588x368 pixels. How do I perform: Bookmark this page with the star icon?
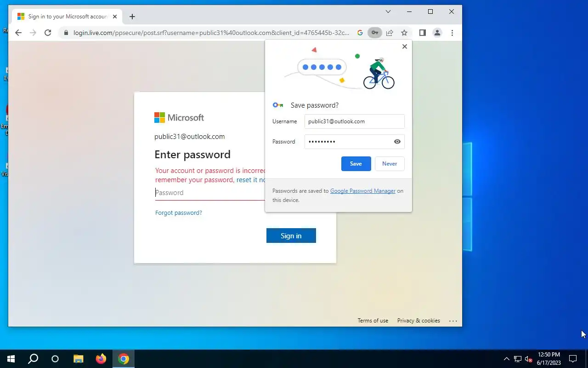404,33
